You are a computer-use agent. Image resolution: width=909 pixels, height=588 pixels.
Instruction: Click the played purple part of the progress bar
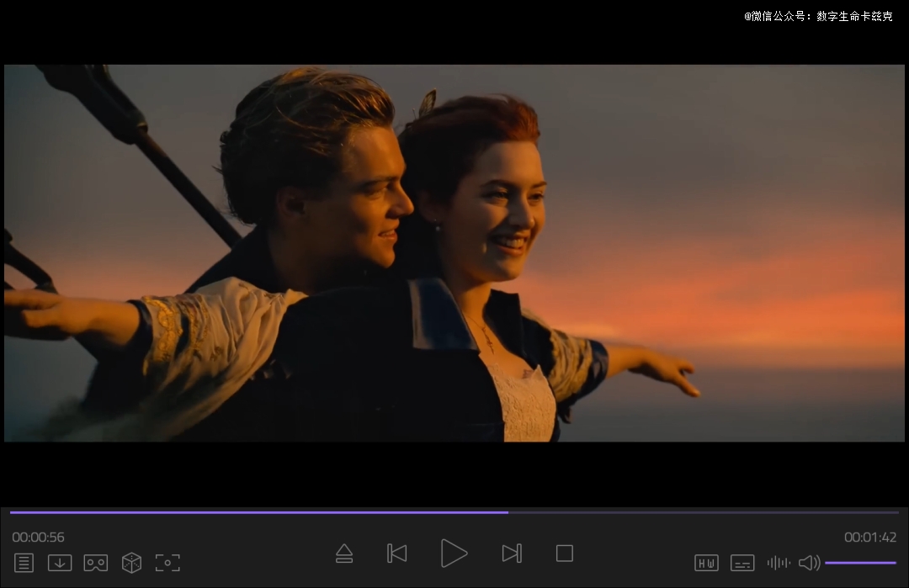coord(252,511)
